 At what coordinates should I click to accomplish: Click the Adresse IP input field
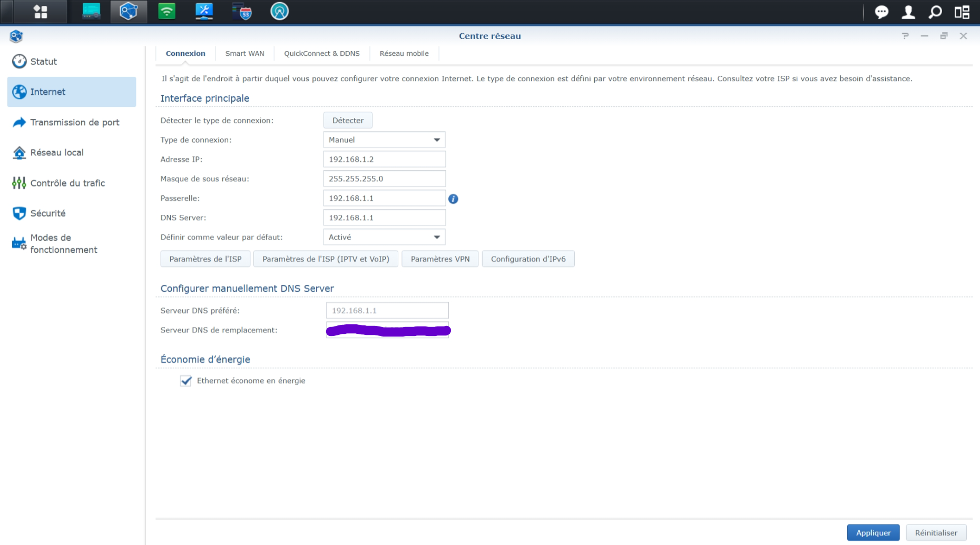384,159
